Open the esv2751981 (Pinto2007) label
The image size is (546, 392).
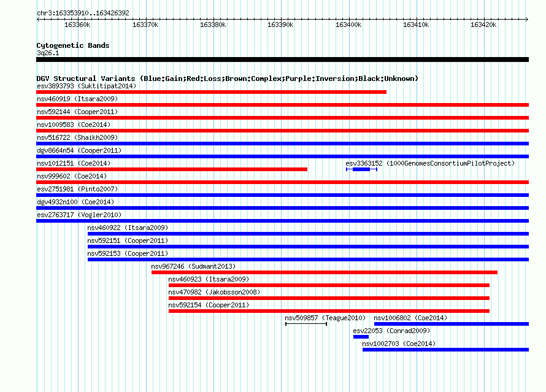tap(77, 189)
